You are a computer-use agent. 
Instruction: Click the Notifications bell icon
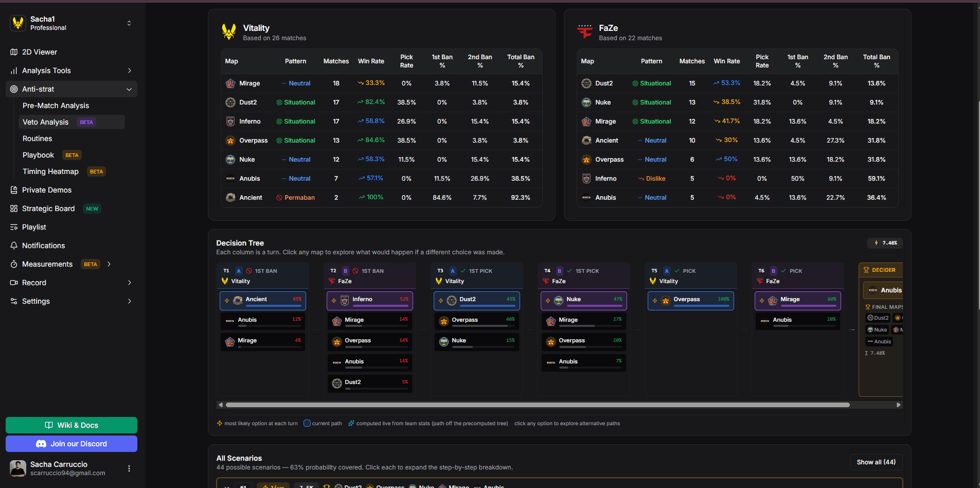point(14,246)
